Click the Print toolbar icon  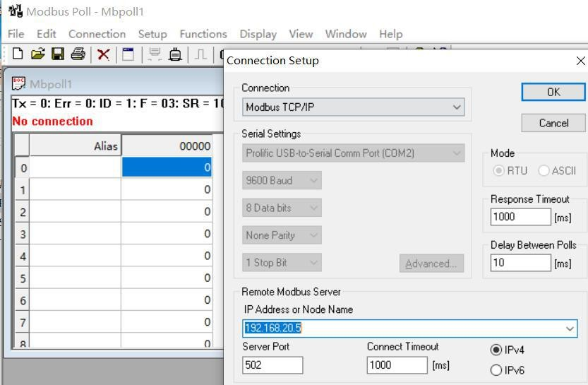point(78,54)
